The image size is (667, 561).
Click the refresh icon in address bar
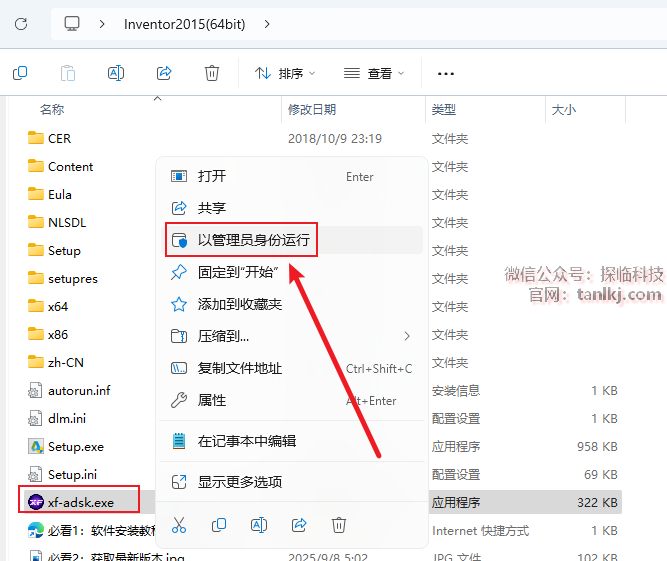21,24
